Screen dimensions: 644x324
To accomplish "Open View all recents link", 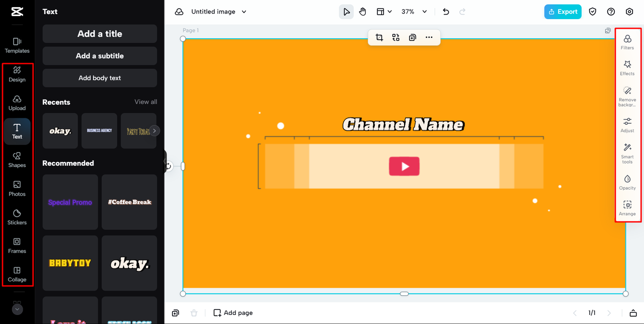I will (145, 102).
